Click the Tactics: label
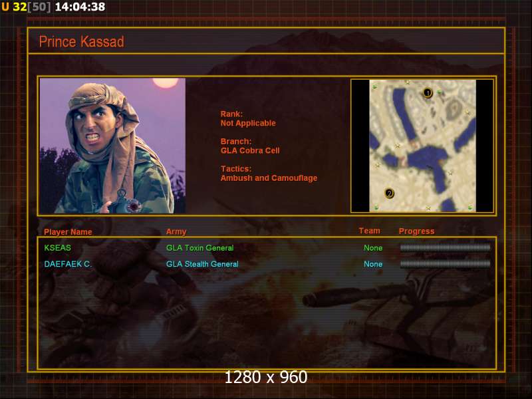 236,169
